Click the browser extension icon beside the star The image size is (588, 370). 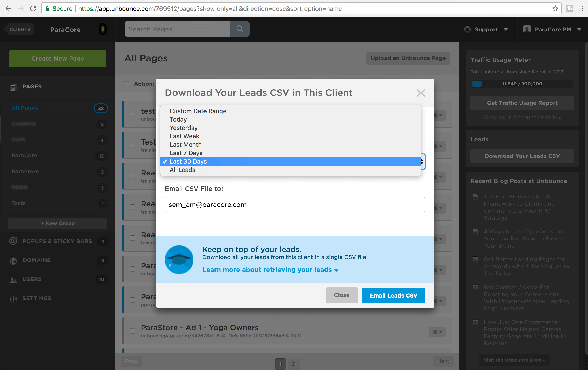(570, 9)
